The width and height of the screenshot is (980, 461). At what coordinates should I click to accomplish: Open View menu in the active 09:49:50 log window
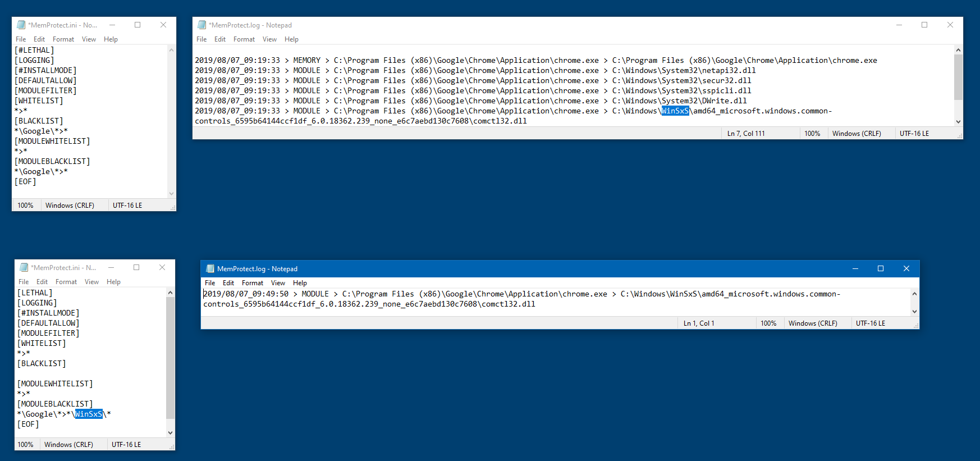tap(278, 283)
